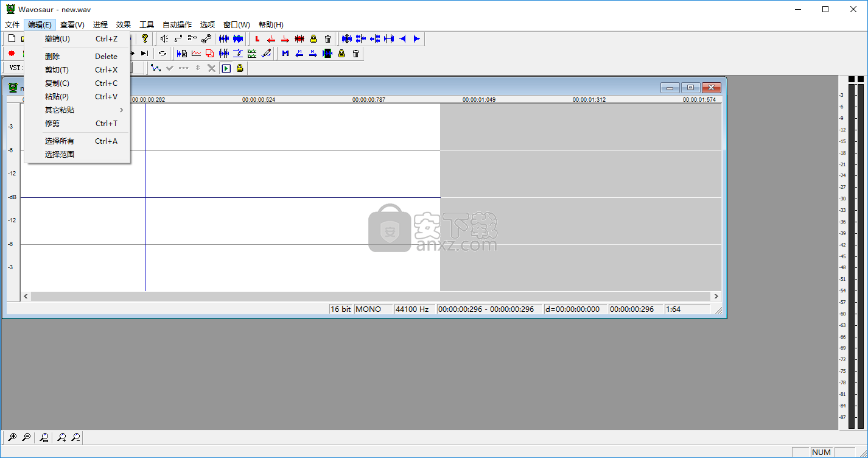Toggle the loop playback icon
Viewport: 868px width, 458px height.
pos(163,53)
